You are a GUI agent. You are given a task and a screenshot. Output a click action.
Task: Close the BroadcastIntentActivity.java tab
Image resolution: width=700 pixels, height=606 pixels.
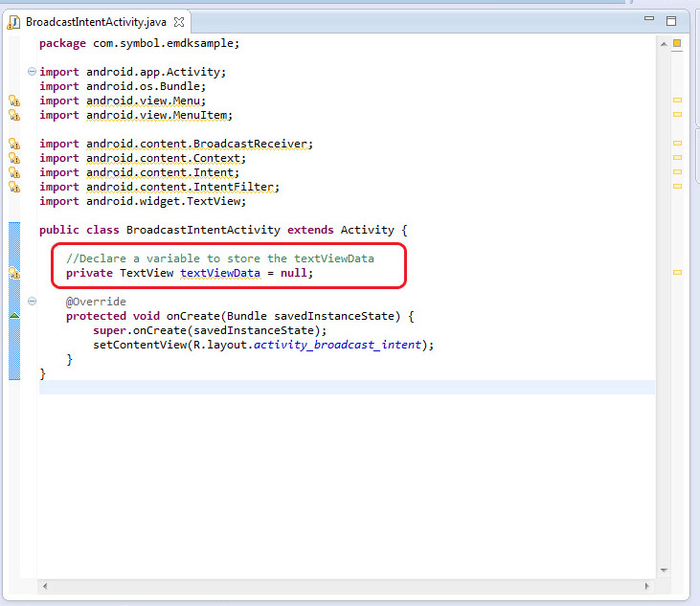coord(178,21)
